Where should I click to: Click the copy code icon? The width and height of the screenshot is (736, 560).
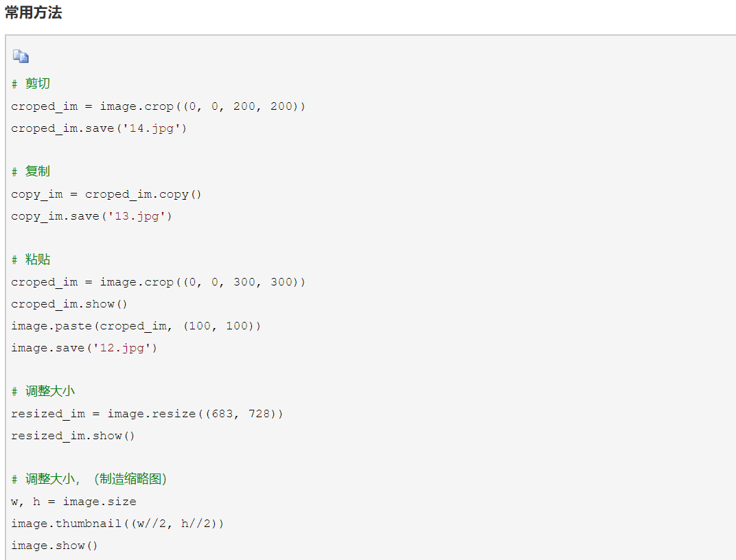click(x=21, y=57)
